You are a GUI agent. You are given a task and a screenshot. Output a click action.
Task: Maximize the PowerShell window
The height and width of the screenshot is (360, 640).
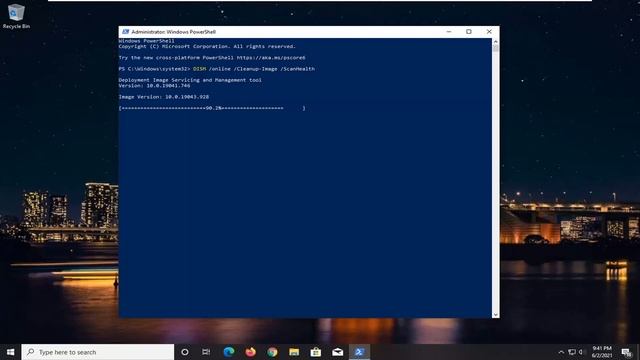click(x=469, y=32)
